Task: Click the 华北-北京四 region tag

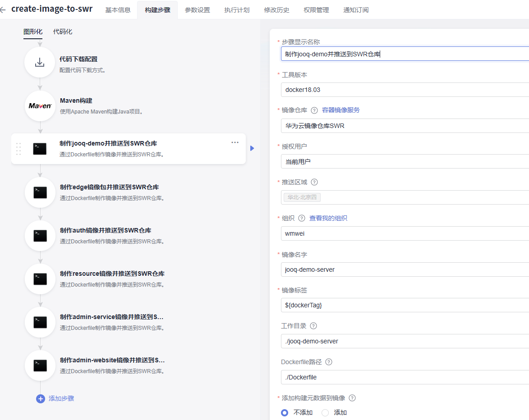Action: [x=302, y=197]
